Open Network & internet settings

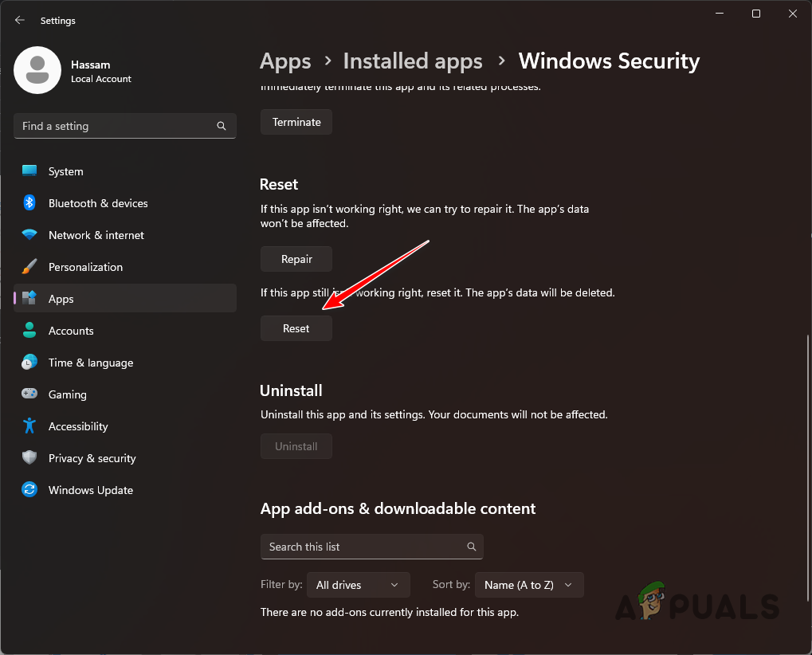click(x=96, y=235)
